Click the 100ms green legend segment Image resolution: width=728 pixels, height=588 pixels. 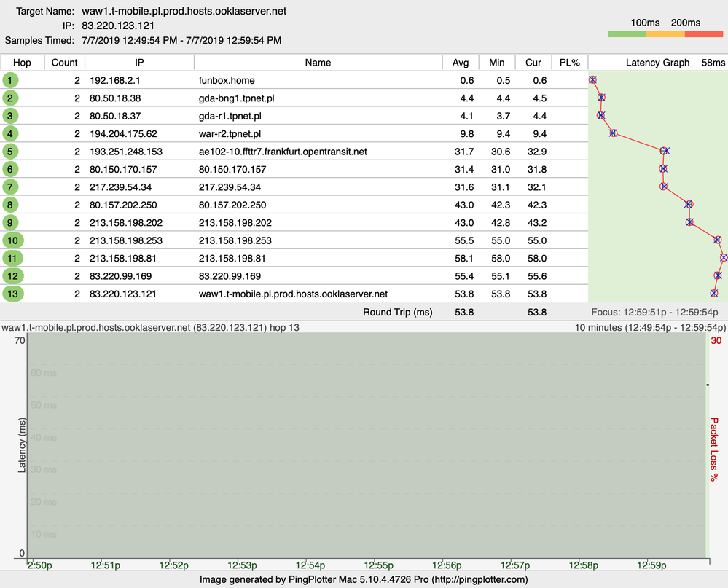click(x=627, y=33)
